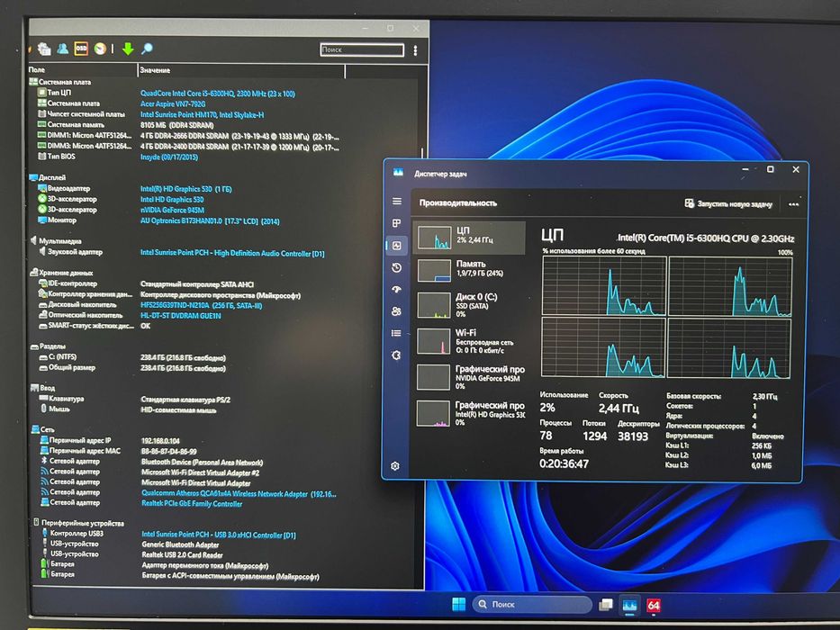840x630 pixels.
Task: Open the QuadCore Intel Core i5-6300HQ link
Action: click(218, 94)
